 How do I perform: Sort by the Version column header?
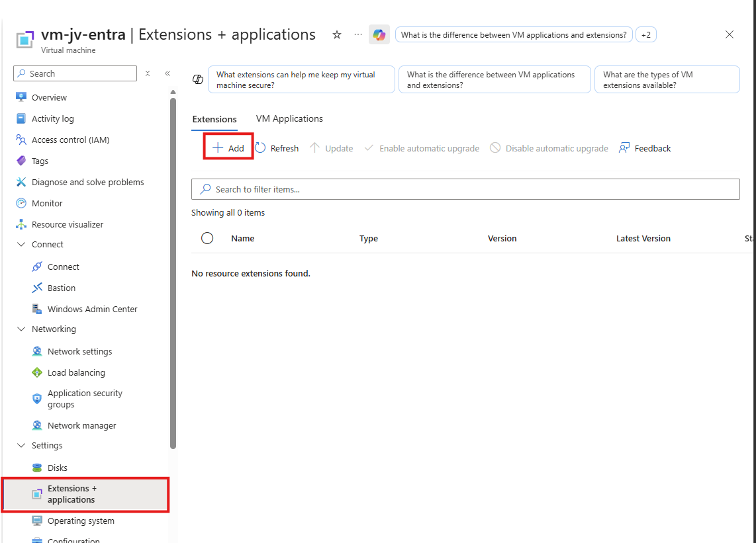click(502, 239)
